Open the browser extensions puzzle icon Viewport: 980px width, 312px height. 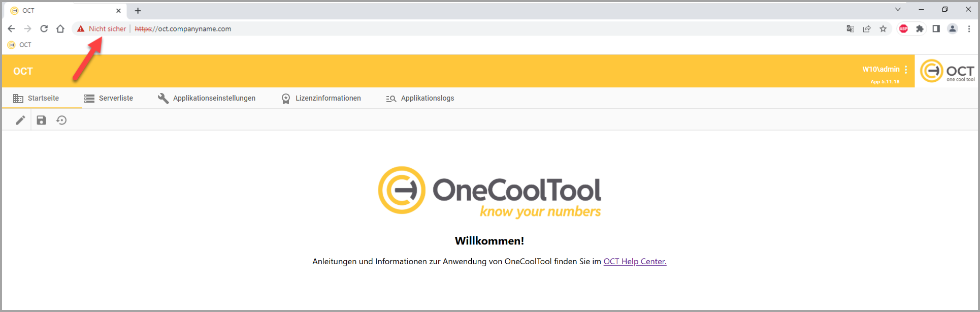(x=920, y=29)
